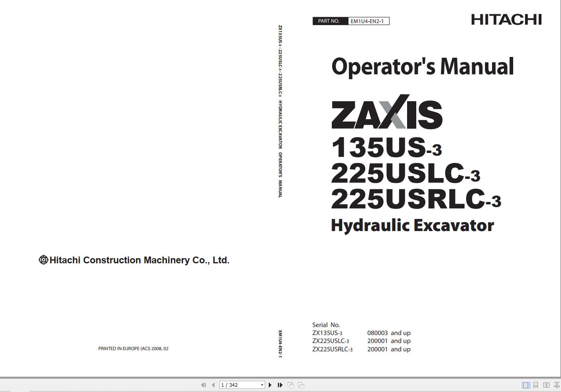Click the previous view icon
This screenshot has width=561, height=392.
pos(291,385)
